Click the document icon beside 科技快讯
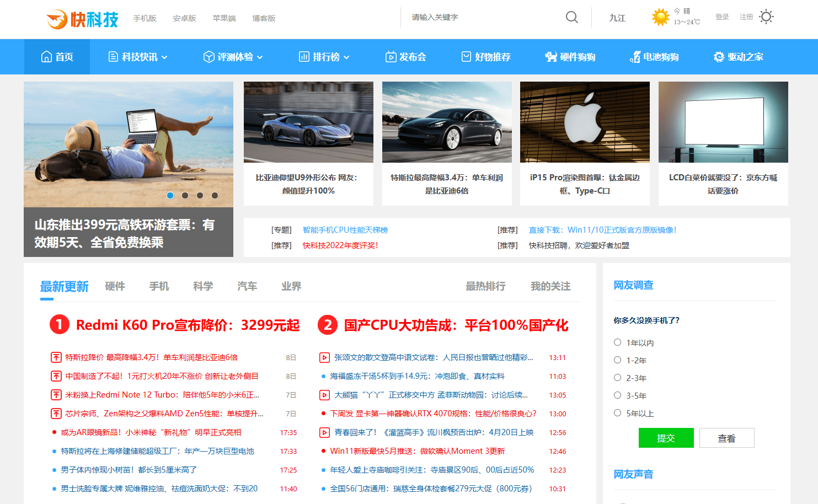 point(113,57)
